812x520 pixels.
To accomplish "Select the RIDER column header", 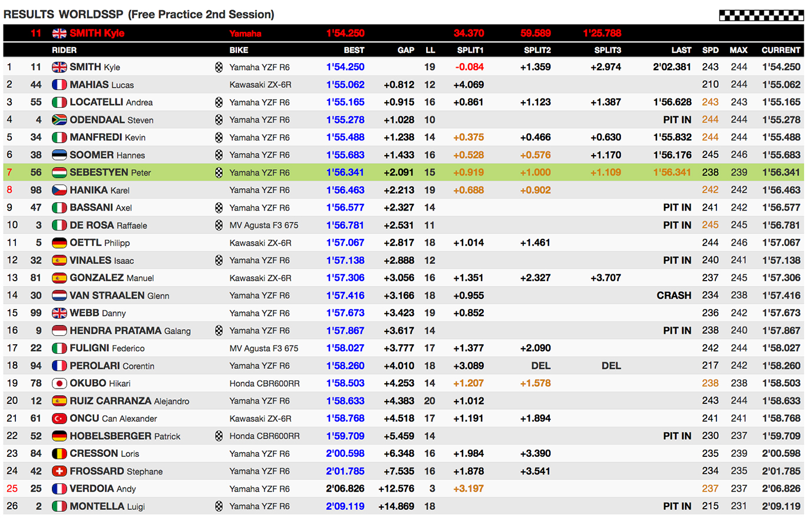I will [x=64, y=50].
